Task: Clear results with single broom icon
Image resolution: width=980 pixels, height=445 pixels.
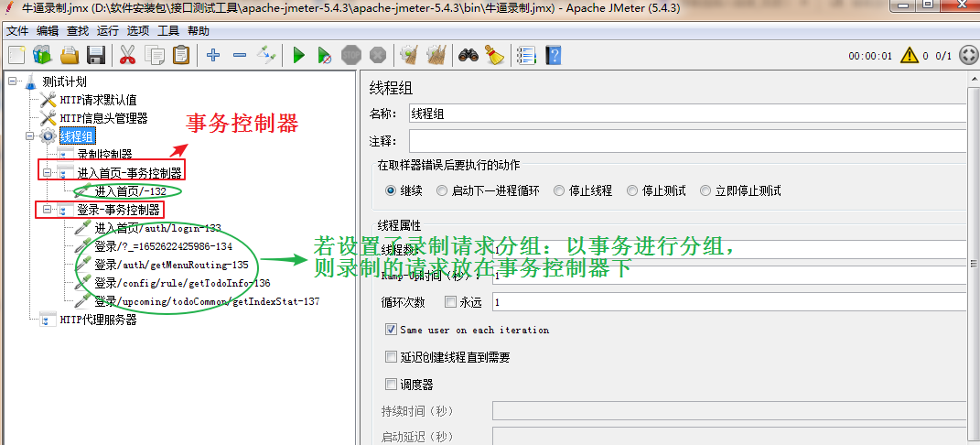Action: [x=409, y=55]
